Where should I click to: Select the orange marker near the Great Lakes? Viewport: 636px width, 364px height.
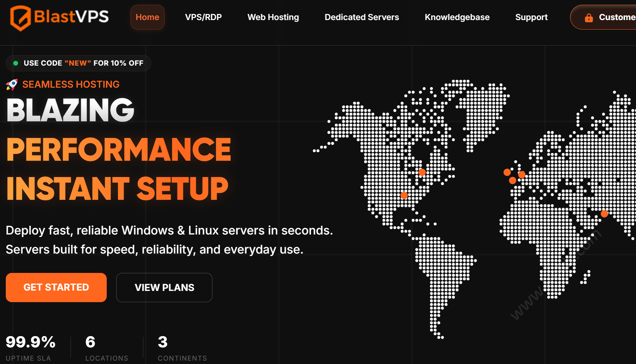click(422, 172)
